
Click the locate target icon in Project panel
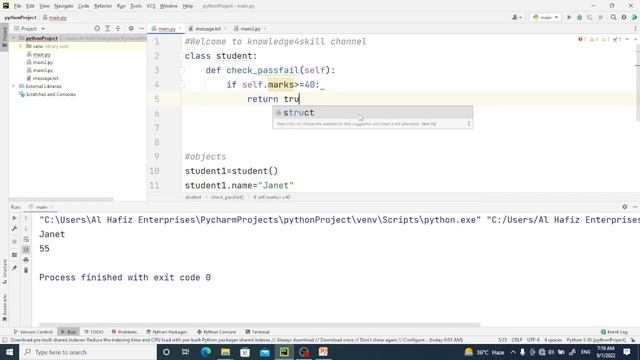click(x=97, y=29)
